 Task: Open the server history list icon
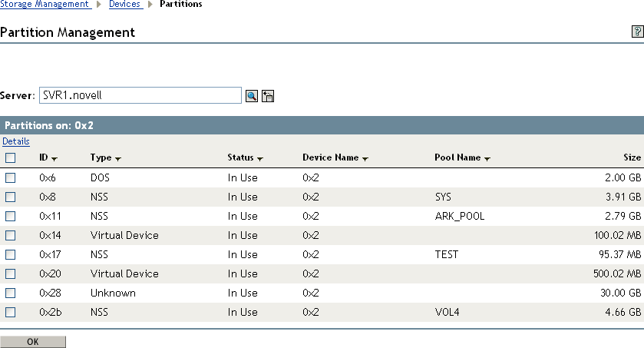point(268,96)
